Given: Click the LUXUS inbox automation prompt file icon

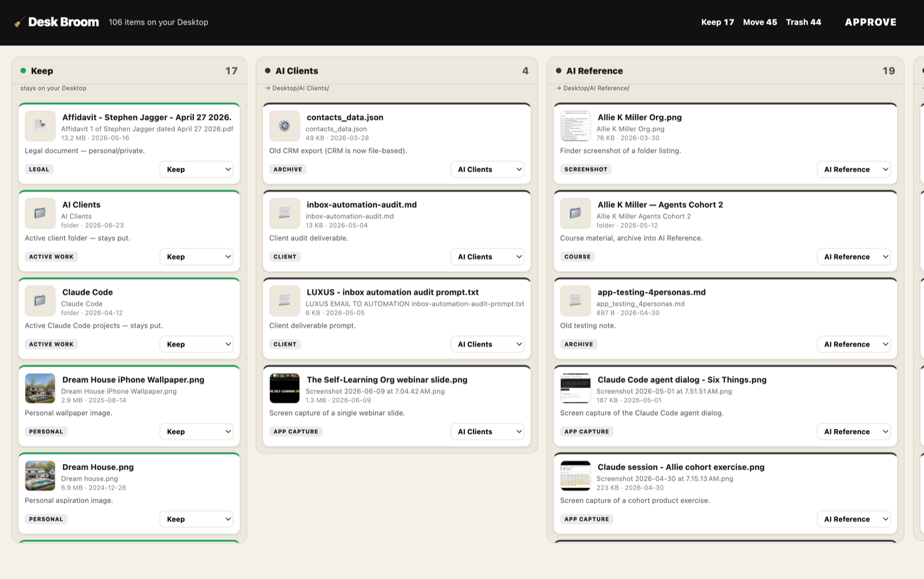Looking at the screenshot, I should pos(284,300).
